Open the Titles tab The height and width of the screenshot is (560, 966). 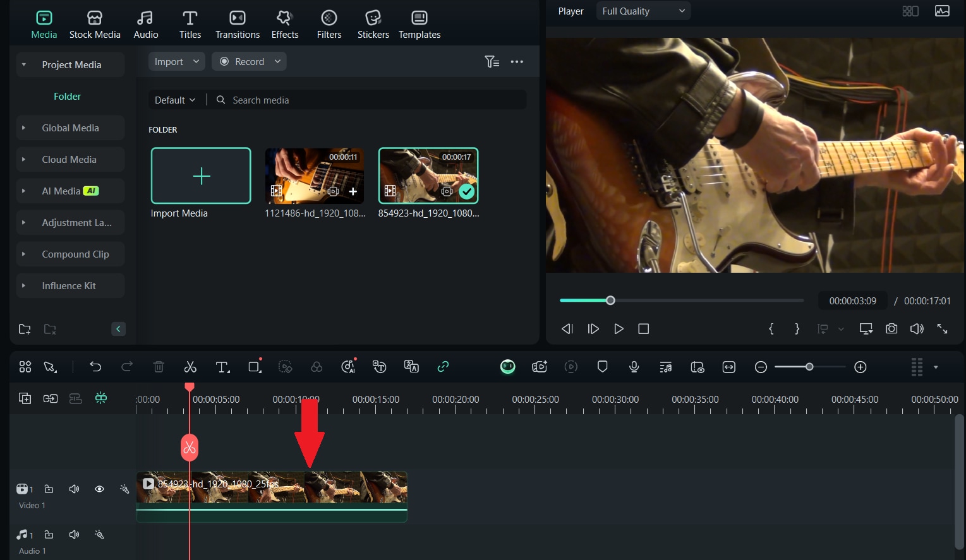pyautogui.click(x=190, y=25)
